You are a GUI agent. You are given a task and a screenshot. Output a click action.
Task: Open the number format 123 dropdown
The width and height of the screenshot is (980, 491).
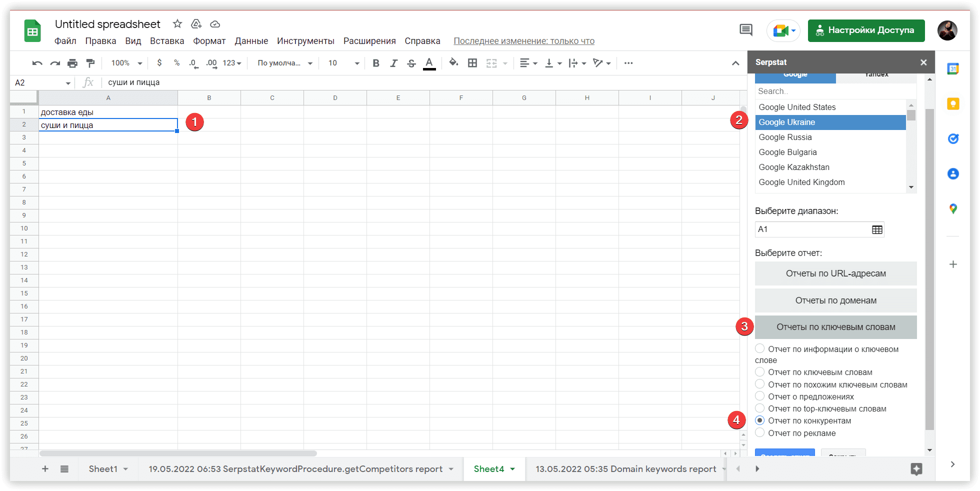tap(232, 63)
